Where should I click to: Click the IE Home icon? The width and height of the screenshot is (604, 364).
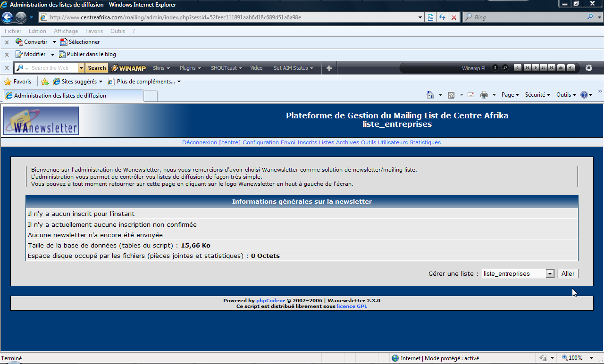430,95
